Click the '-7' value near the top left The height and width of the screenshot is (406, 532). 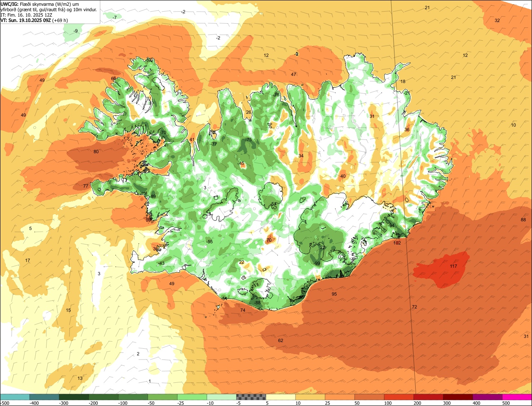[114, 17]
